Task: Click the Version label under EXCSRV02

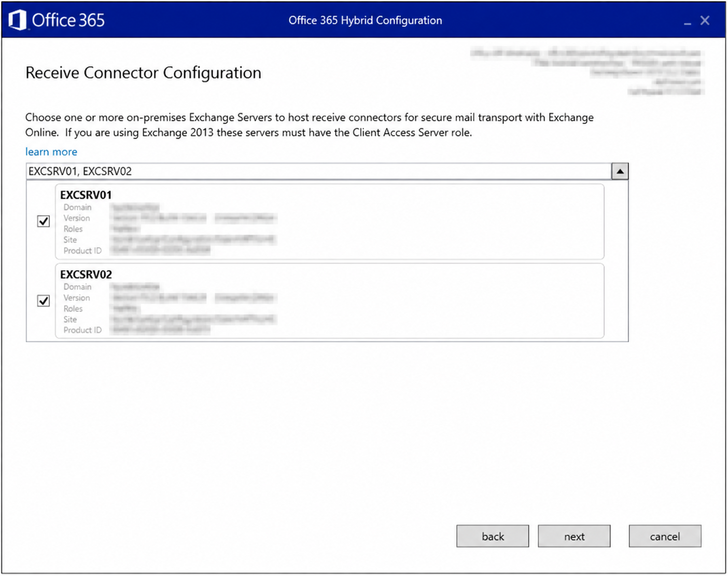Action: click(77, 298)
